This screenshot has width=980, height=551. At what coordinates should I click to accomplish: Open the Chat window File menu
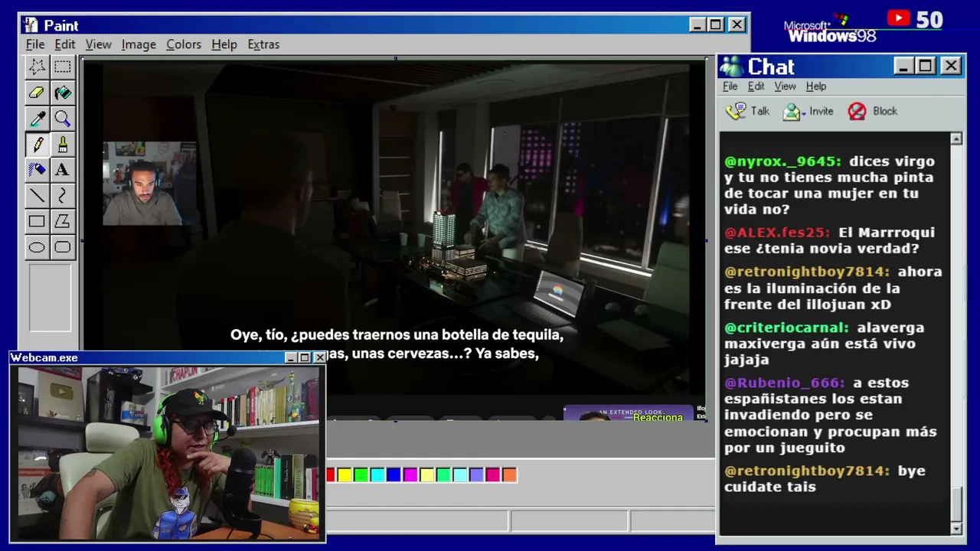pyautogui.click(x=730, y=86)
